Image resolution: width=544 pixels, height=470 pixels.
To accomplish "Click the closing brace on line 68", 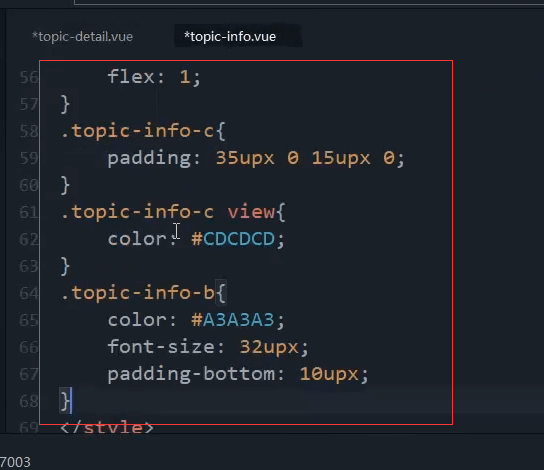I will point(65,401).
